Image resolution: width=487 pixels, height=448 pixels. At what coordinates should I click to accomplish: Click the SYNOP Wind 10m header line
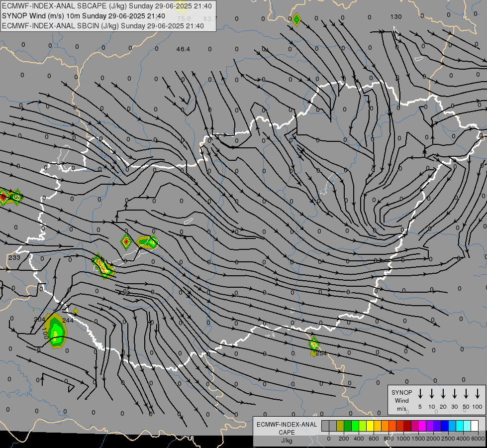pyautogui.click(x=83, y=16)
